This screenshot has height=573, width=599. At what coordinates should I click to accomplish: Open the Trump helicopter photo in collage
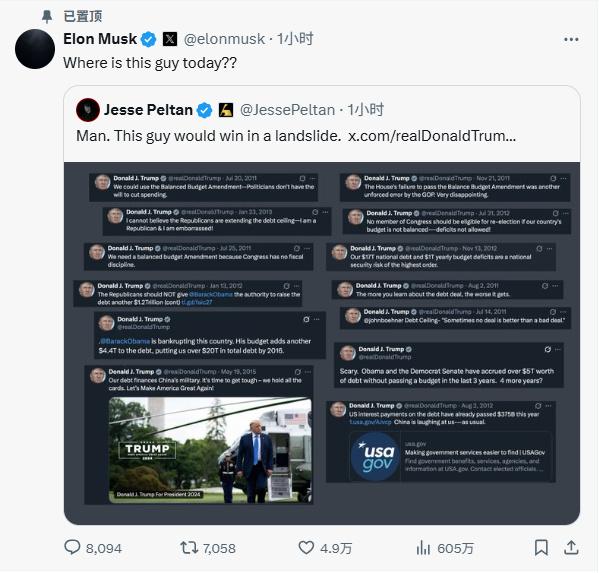click(x=210, y=450)
